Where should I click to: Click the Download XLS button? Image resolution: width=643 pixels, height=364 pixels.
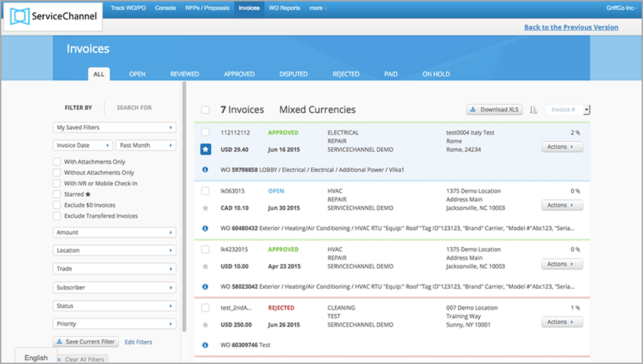tap(494, 109)
